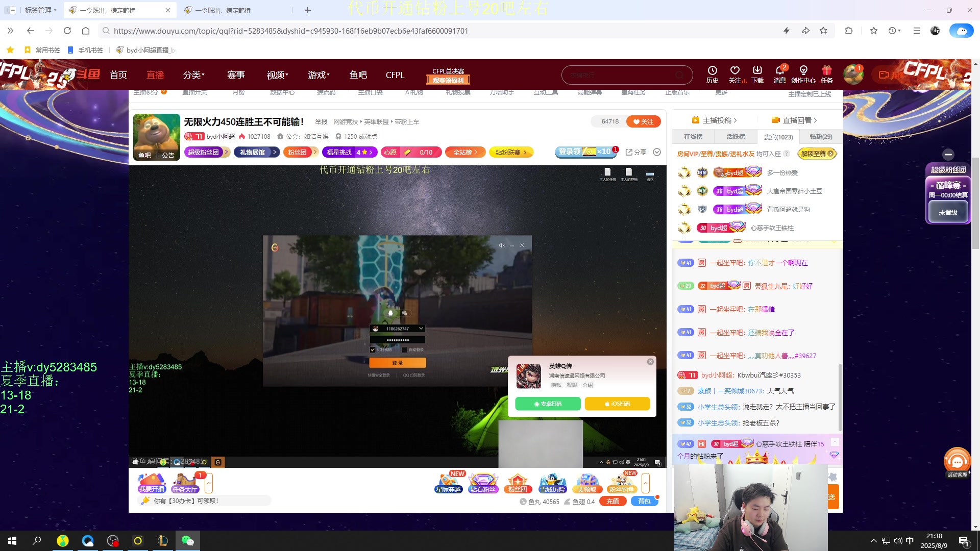Claim 登录领 x10 reward banner
The width and height of the screenshot is (980, 551).
pos(585,152)
